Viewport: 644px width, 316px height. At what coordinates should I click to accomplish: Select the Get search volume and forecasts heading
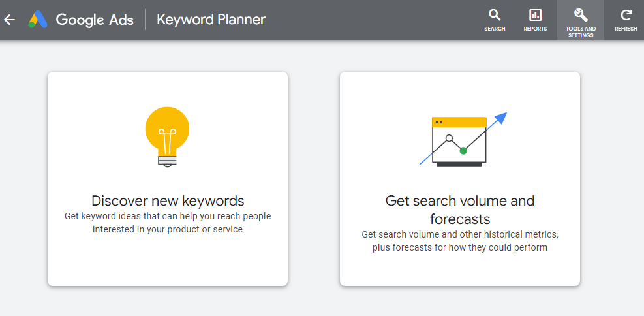tap(460, 210)
